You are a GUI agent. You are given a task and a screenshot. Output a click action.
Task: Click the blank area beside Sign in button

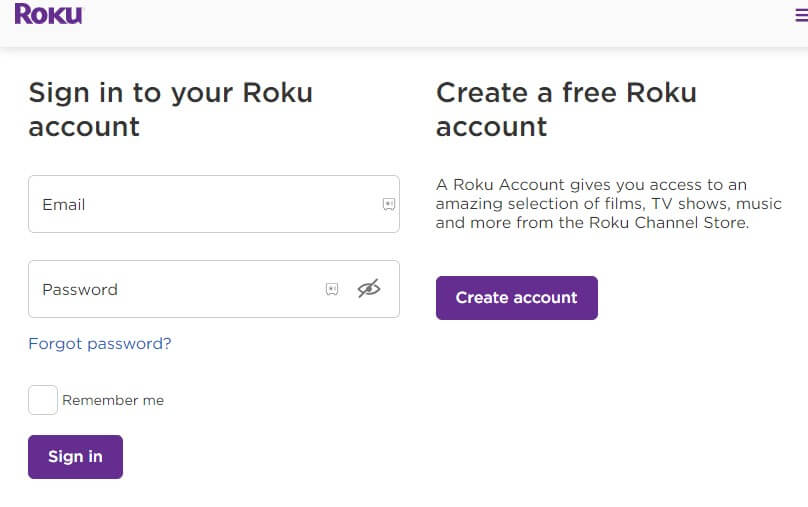click(280, 457)
